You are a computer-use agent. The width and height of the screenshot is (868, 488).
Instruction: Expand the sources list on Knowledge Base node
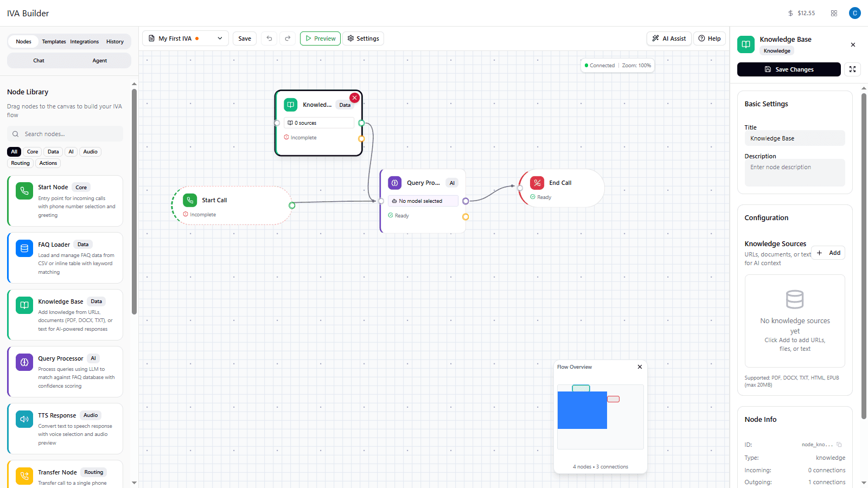point(318,123)
